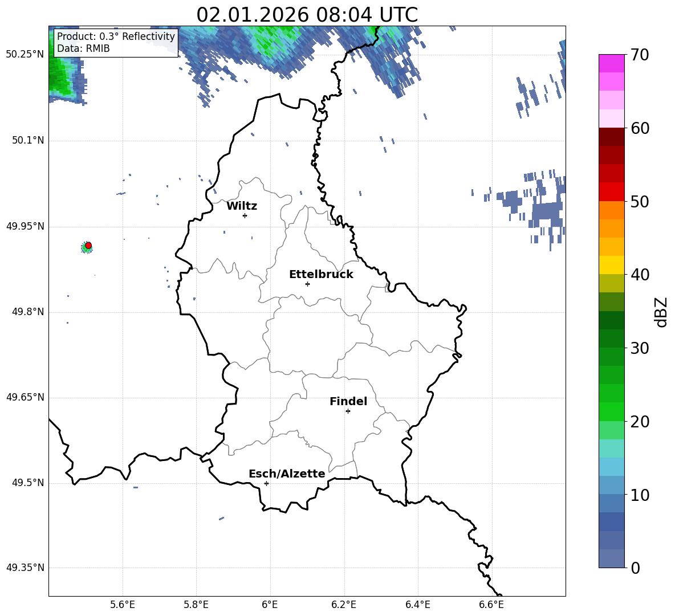Pick the bright green swatch just above 20 dBZ

tap(611, 411)
